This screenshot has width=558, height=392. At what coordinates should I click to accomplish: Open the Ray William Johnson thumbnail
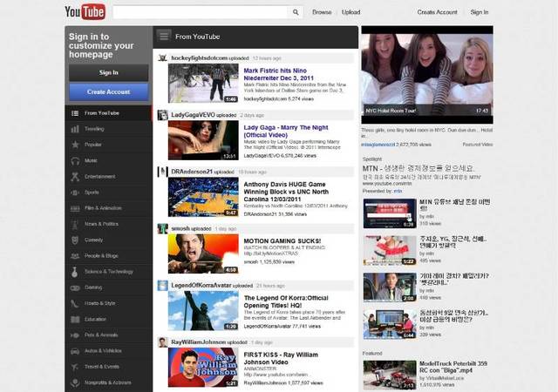[203, 368]
